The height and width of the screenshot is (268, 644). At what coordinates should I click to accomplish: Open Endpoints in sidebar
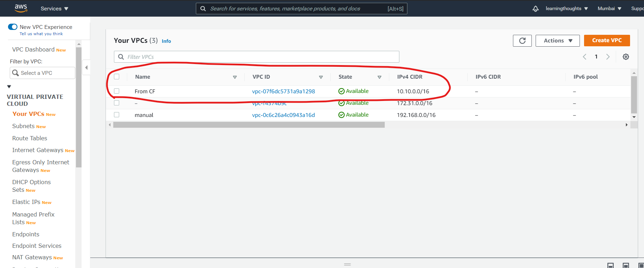tap(26, 234)
